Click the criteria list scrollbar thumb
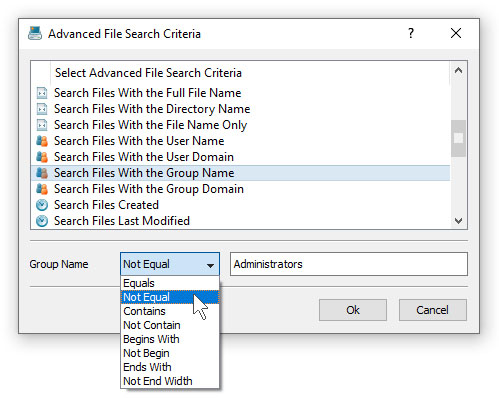The width and height of the screenshot is (499, 398). click(x=458, y=138)
